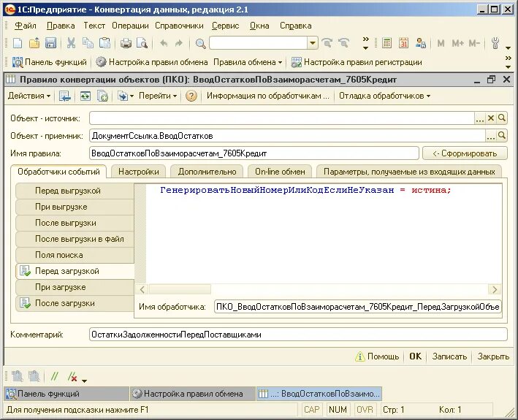
Task: Print using the printer icon
Action: click(126, 43)
